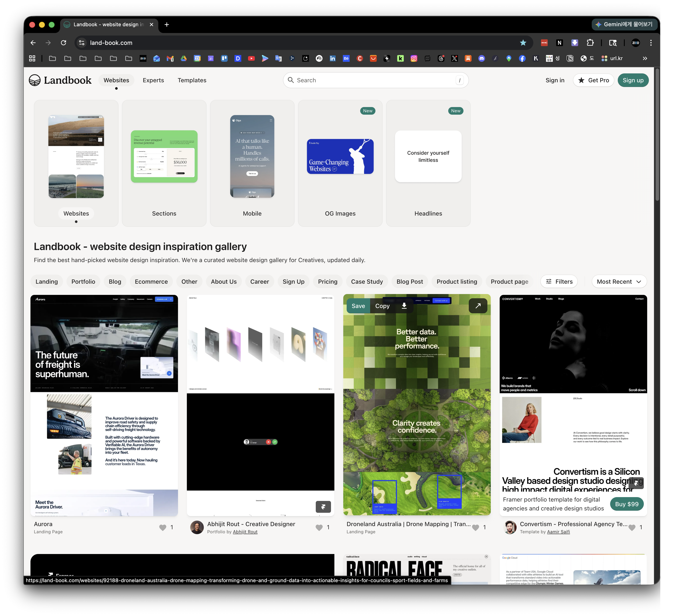The width and height of the screenshot is (684, 616).
Task: Go back to the previous page
Action: coord(33,43)
